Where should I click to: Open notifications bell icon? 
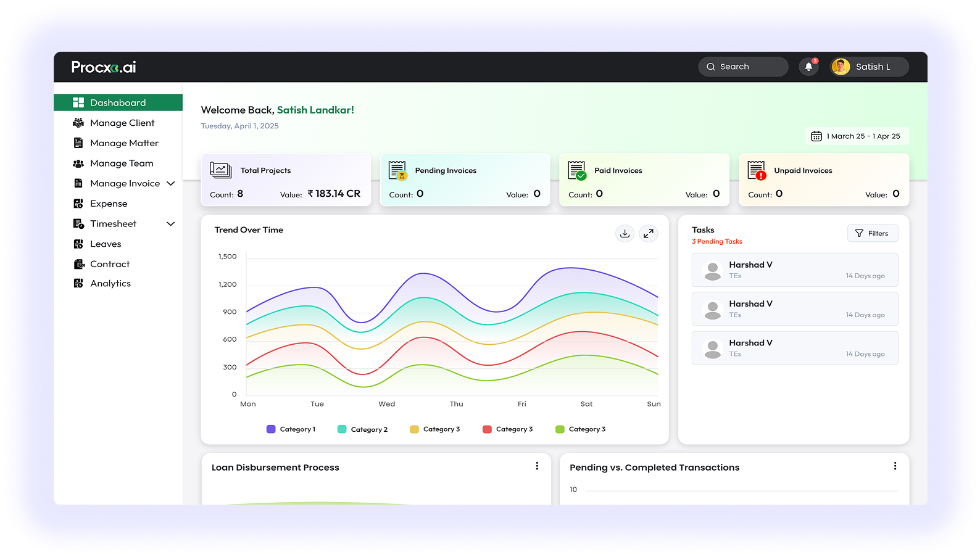point(808,67)
